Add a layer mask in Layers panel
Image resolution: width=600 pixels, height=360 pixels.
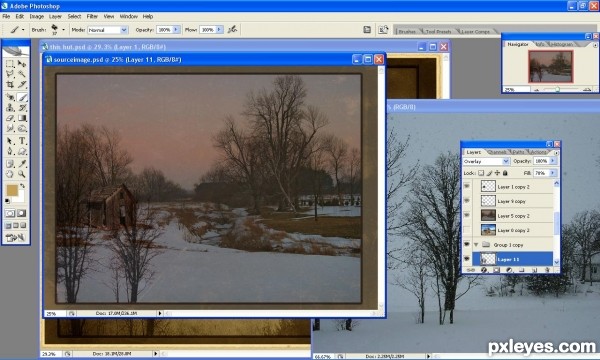tap(496, 270)
